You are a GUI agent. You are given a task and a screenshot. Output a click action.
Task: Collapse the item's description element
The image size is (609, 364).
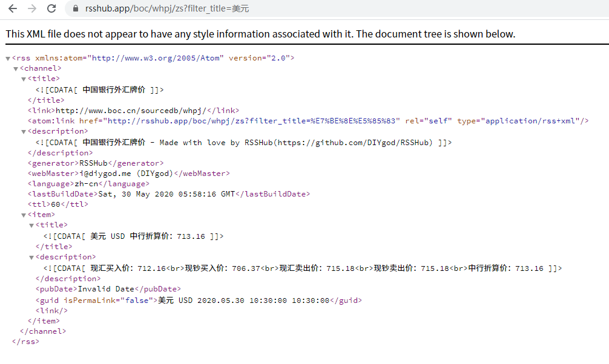(x=31, y=256)
